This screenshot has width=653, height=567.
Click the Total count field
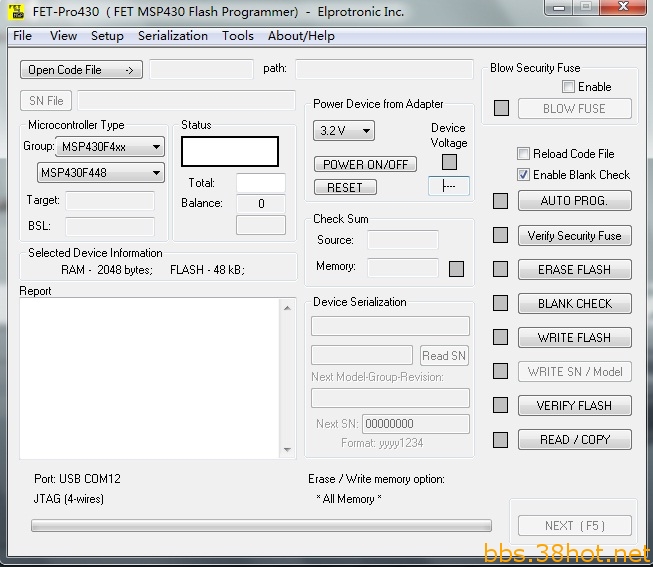(261, 183)
